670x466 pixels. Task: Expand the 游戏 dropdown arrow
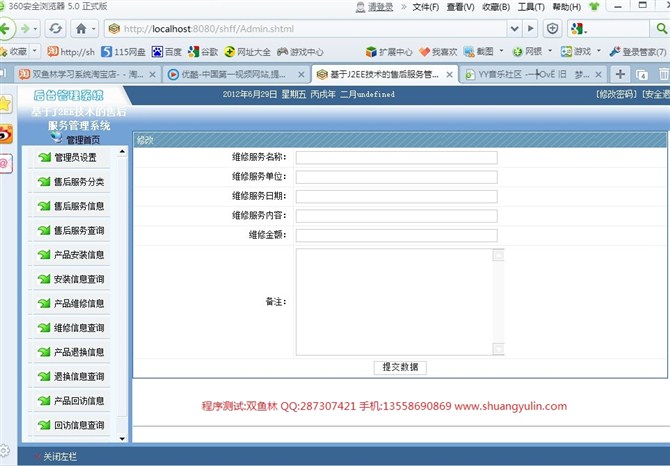click(x=599, y=51)
